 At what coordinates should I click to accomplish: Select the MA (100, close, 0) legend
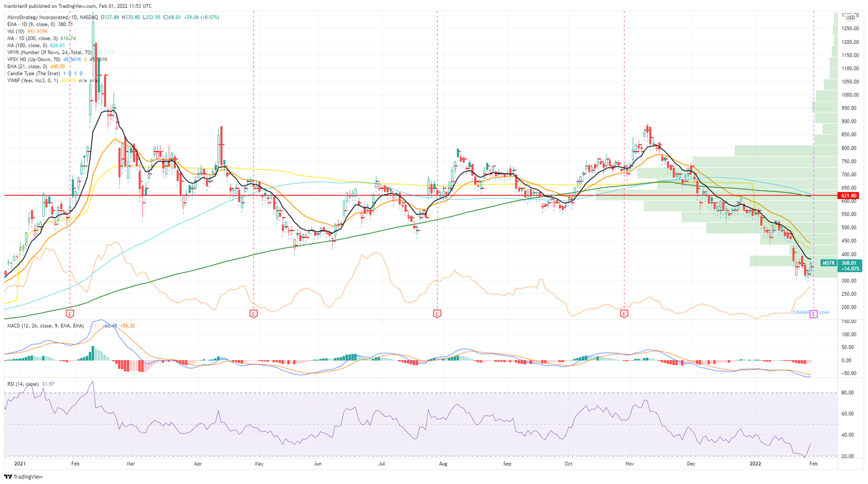pyautogui.click(x=28, y=45)
